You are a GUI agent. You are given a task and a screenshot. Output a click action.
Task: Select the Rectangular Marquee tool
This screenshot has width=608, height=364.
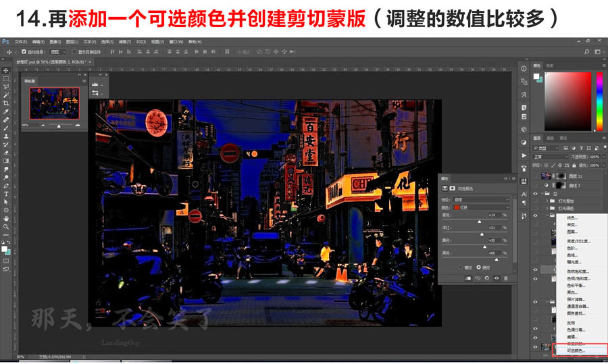click(x=6, y=79)
